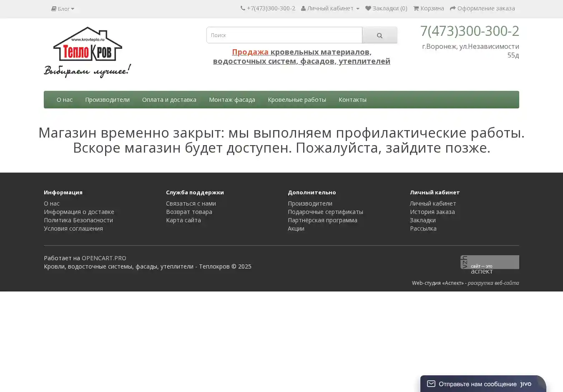
Task: Select Производители in the green navbar
Action: [x=107, y=100]
